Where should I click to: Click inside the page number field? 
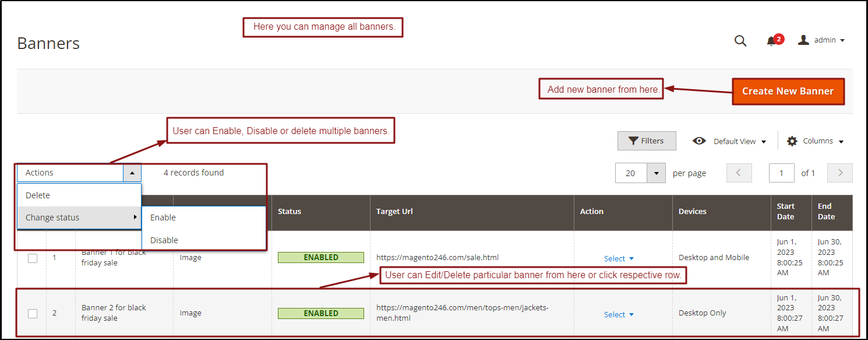point(781,173)
